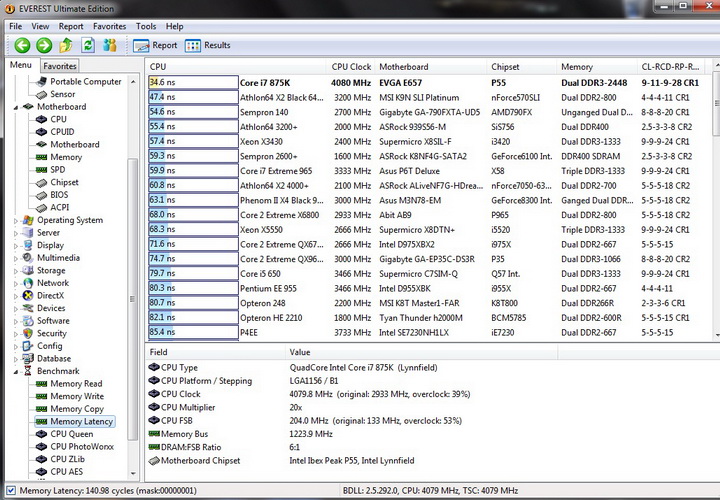This screenshot has height=500, width=720.
Task: Go forward with the green right arrow
Action: pyautogui.click(x=44, y=45)
